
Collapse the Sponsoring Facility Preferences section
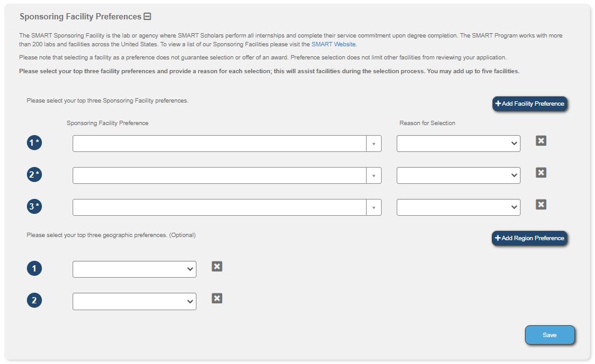[148, 17]
